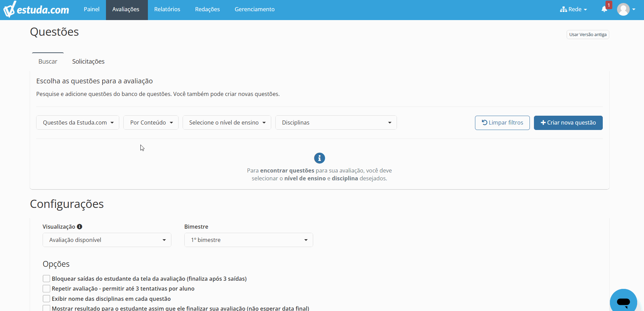Switch to the Solicitações tab
Viewport: 644px width, 311px height.
(x=88, y=62)
